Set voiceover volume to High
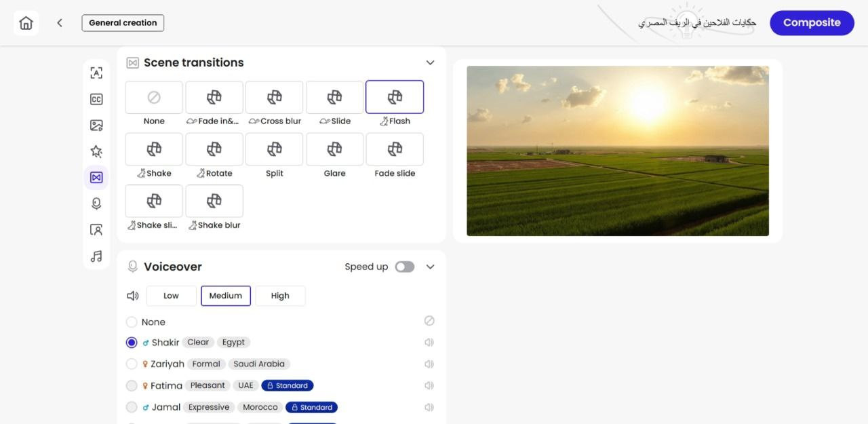This screenshot has width=868, height=424. pos(280,296)
